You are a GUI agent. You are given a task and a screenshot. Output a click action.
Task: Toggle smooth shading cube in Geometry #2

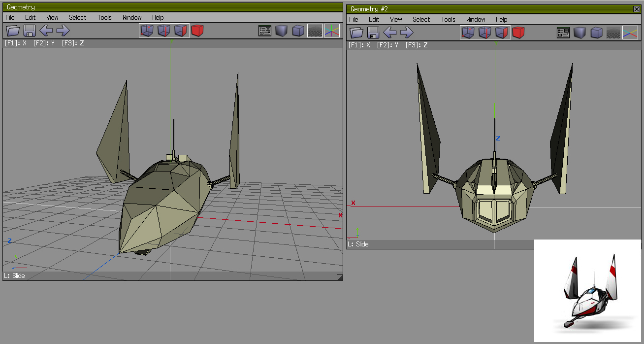[x=580, y=33]
